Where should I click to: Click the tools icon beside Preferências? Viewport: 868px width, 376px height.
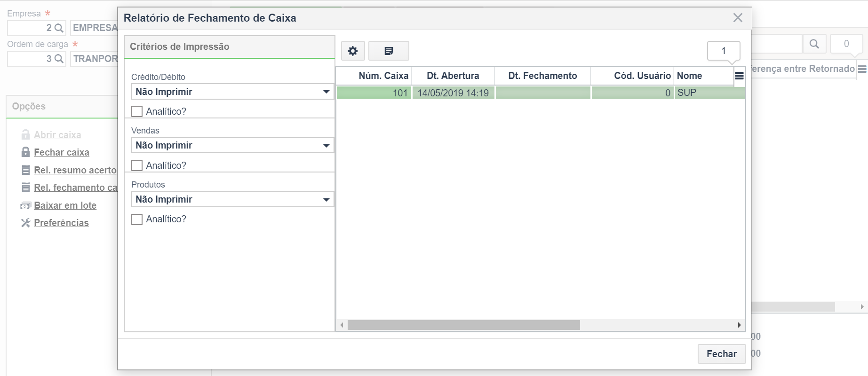point(26,223)
